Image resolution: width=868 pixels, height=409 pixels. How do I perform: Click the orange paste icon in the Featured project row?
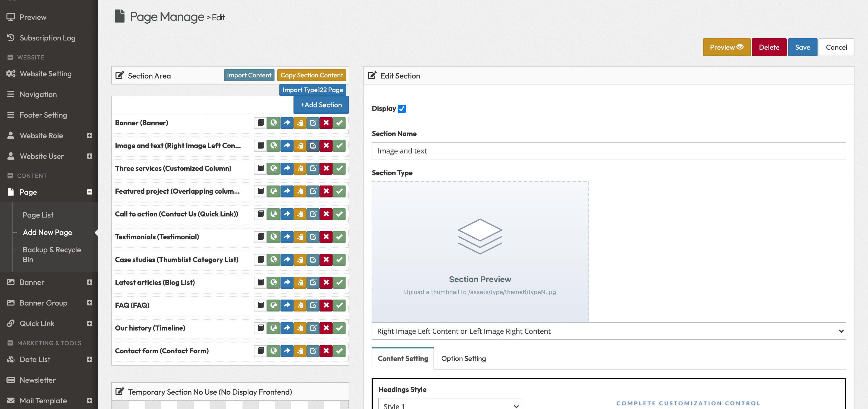pos(300,191)
